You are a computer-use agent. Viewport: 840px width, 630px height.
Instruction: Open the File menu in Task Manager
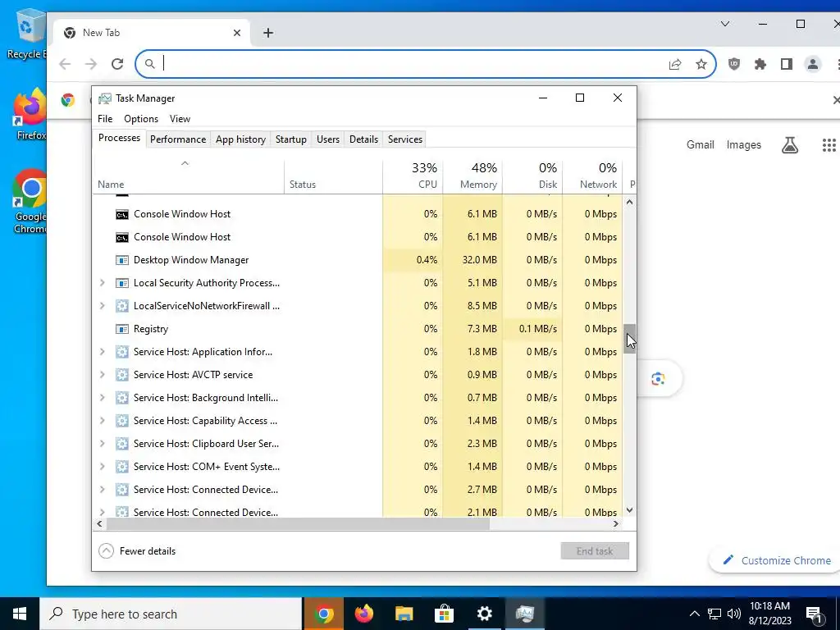(x=105, y=119)
